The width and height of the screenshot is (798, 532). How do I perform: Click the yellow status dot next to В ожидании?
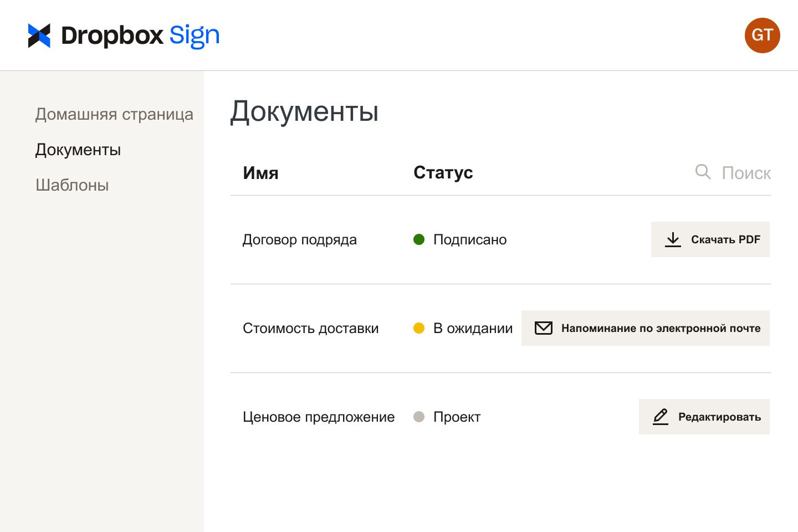tap(420, 328)
